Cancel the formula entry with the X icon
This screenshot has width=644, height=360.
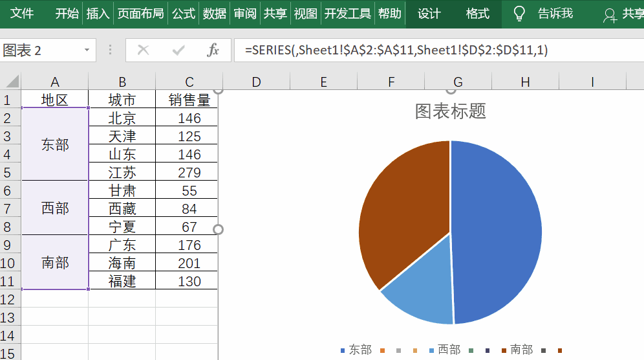[x=144, y=51]
